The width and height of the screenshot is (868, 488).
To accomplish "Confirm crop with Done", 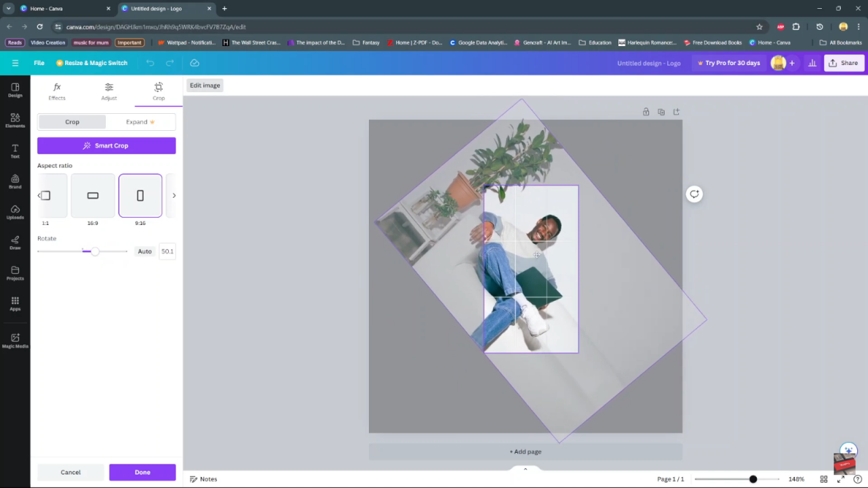I will tap(142, 472).
